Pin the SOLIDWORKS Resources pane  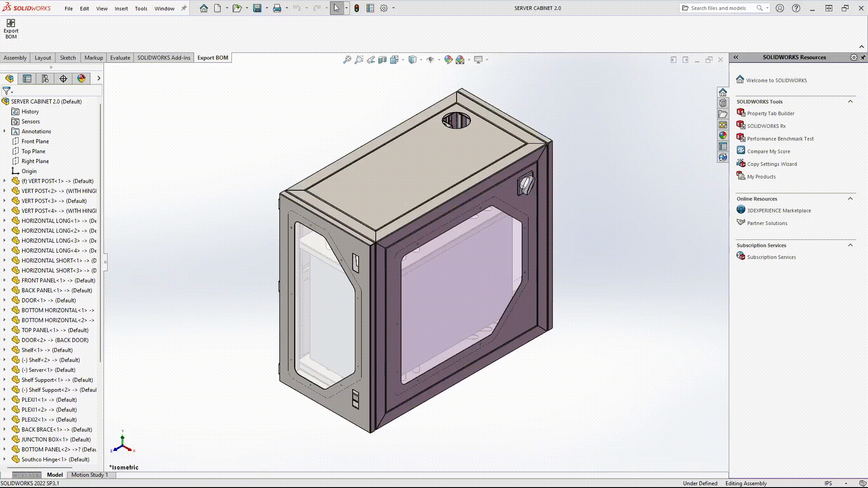[x=863, y=57]
